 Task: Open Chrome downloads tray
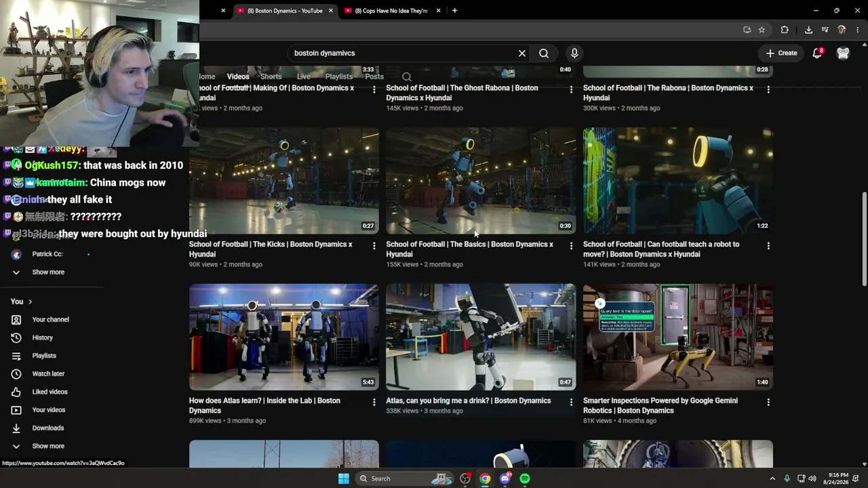click(x=808, y=30)
